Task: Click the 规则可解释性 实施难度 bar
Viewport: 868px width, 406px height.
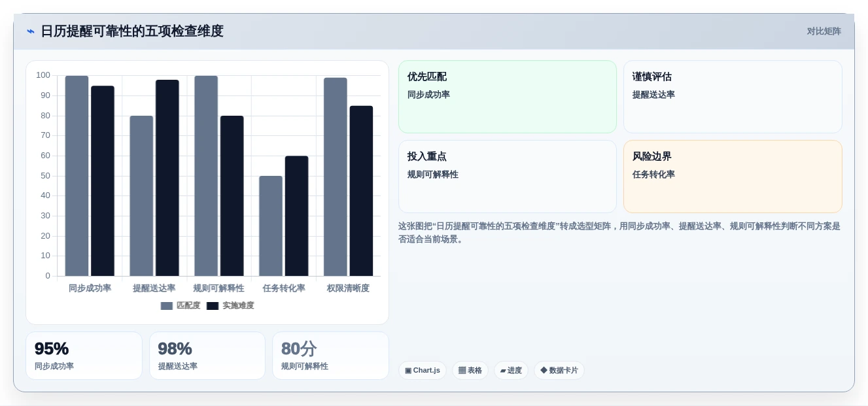Action: click(232, 196)
